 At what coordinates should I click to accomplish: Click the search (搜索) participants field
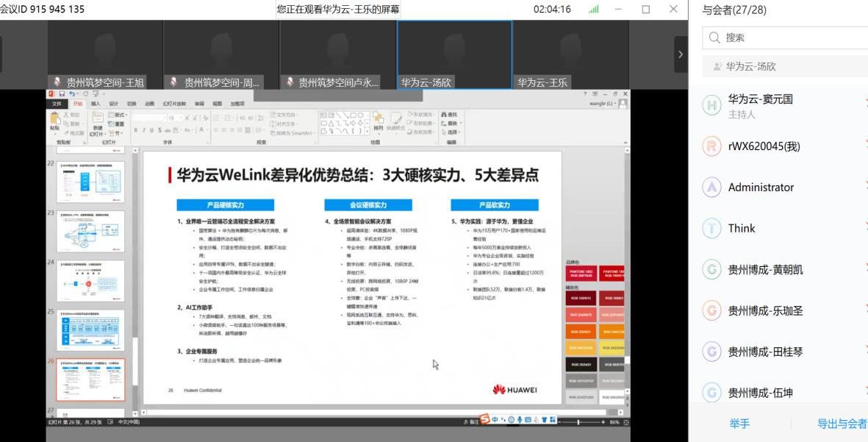coord(785,38)
